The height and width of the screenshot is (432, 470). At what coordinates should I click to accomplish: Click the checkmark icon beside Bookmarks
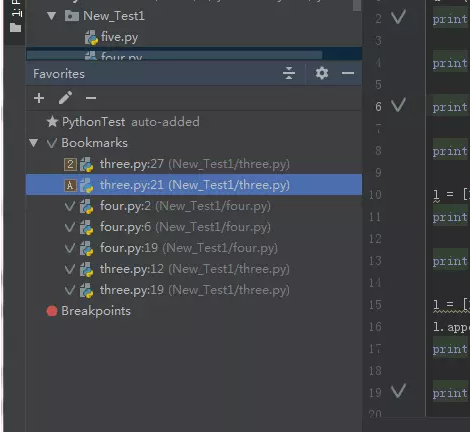(52, 143)
